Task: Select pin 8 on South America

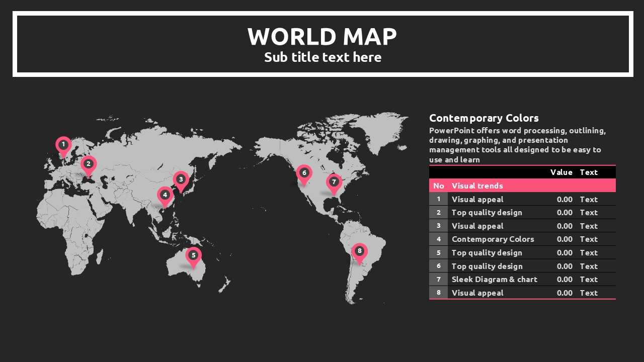Action: pyautogui.click(x=359, y=251)
